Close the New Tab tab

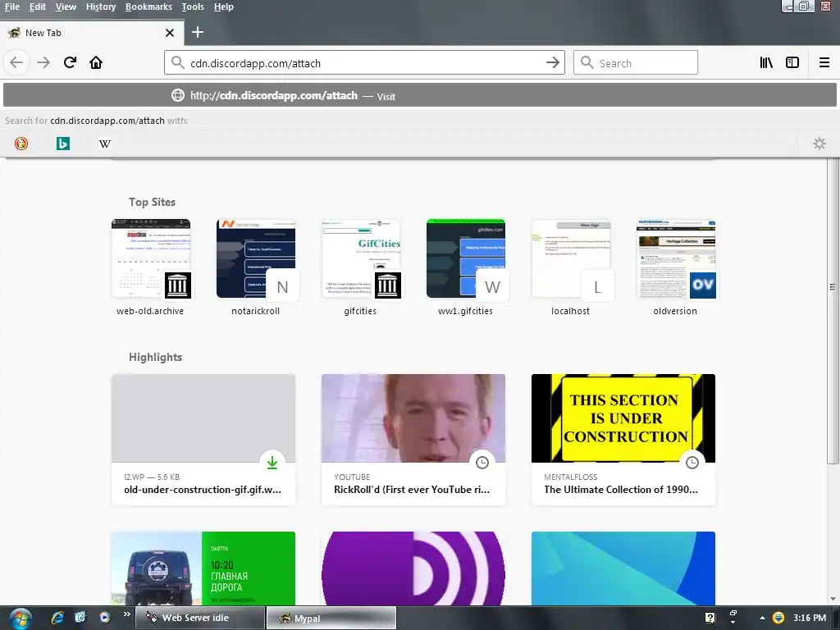[x=170, y=33]
